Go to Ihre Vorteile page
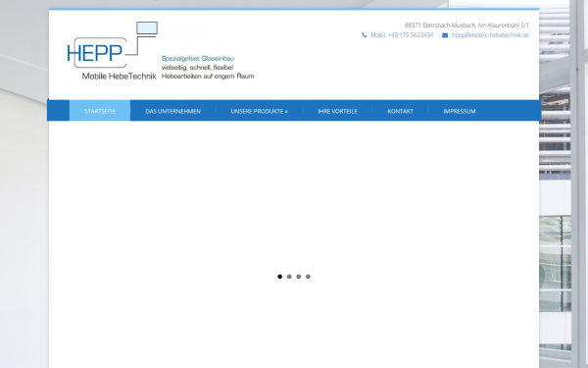588x368 pixels. tap(337, 111)
